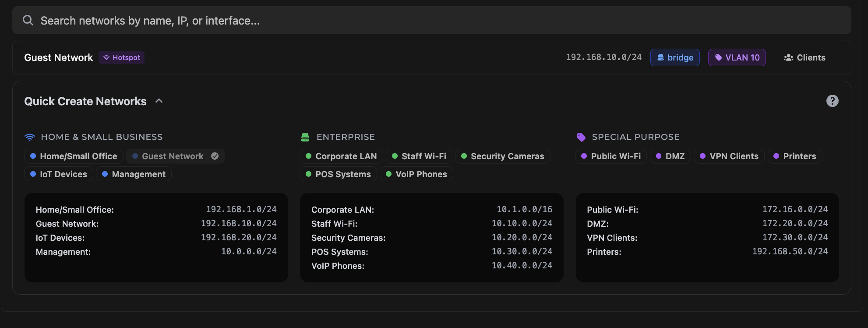Screen dimensions: 868x328
Task: Click the search magnifier icon
Action: tap(28, 20)
